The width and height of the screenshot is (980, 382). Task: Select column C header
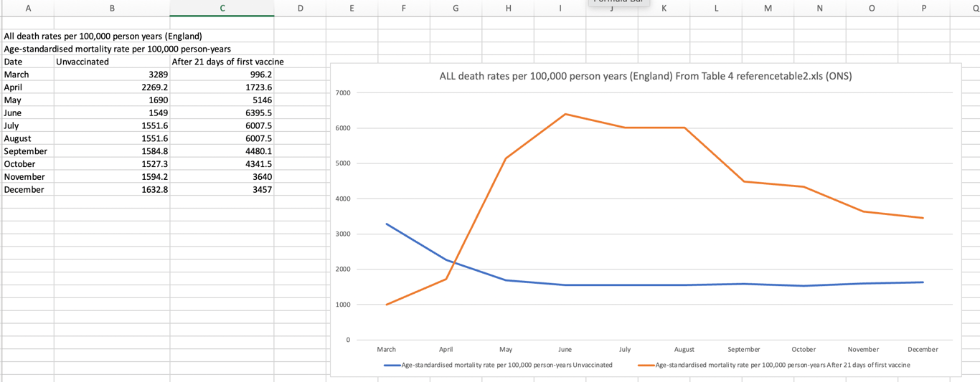coord(222,8)
